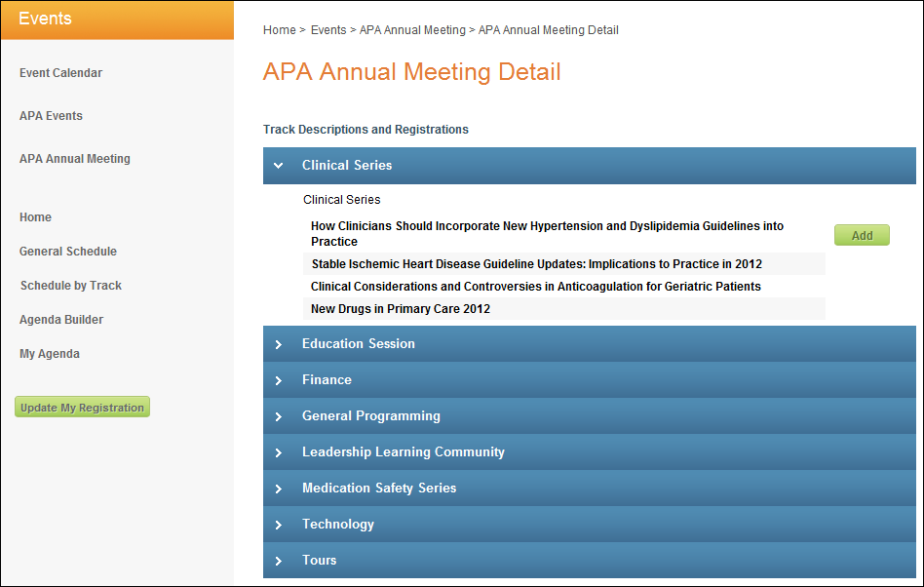Screen dimensions: 924x587
Task: Select APA Annual Meeting sidebar item
Action: (75, 159)
